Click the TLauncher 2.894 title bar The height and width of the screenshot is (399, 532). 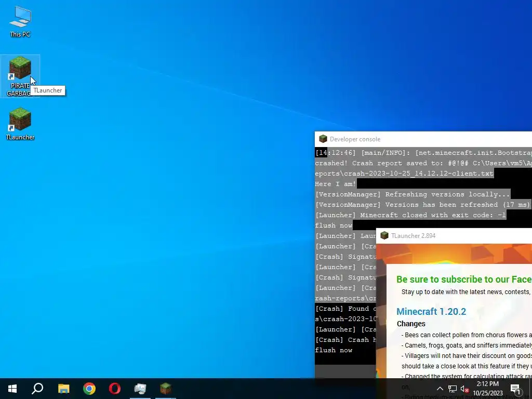point(454,235)
